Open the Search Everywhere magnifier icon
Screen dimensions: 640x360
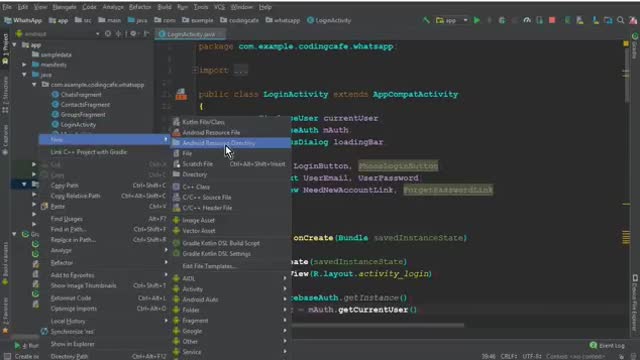[620, 20]
